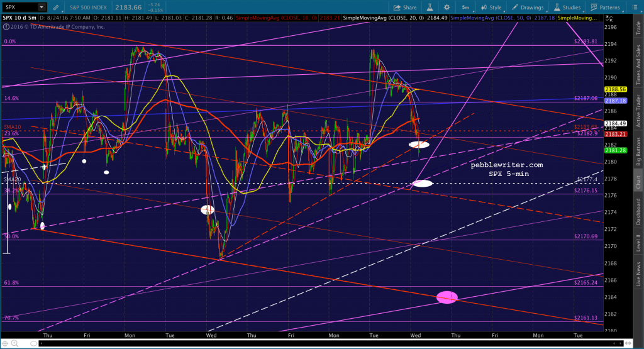Viewport: 644px width, 349px height.
Task: Select the Chart side tab
Action: tap(638, 182)
